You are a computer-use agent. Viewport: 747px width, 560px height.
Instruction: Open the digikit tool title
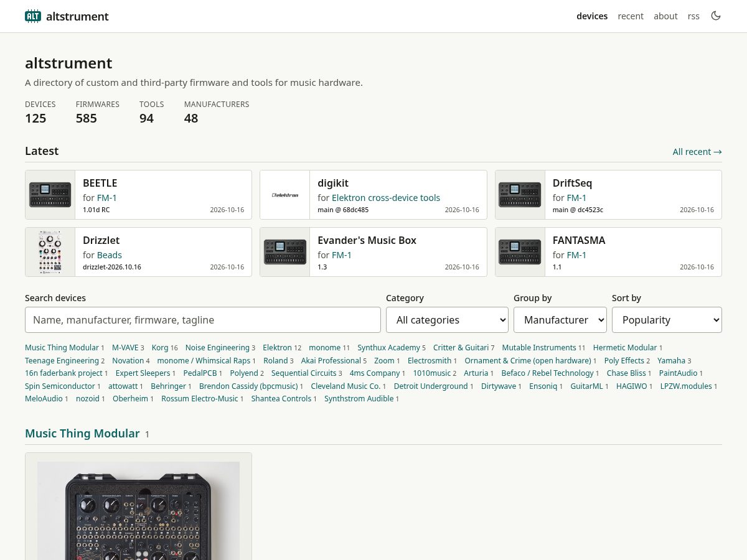click(x=333, y=183)
